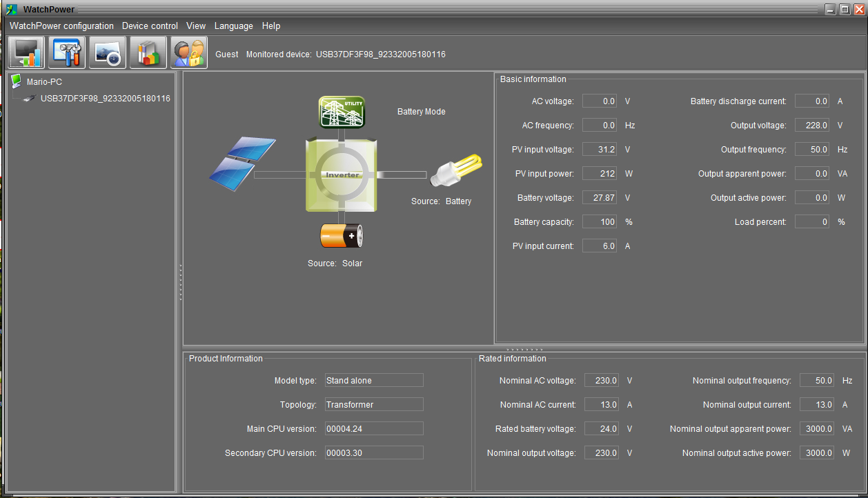This screenshot has width=868, height=498.
Task: Click the Topology field Transformer
Action: [374, 405]
